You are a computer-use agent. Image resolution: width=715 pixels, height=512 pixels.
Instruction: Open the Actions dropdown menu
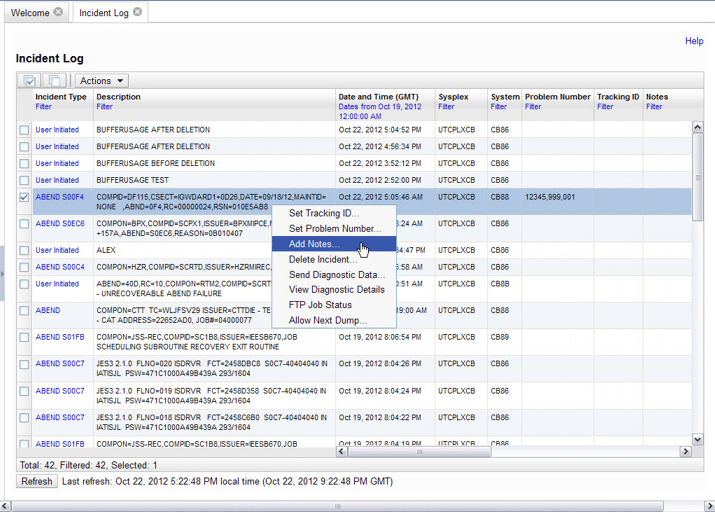102,81
